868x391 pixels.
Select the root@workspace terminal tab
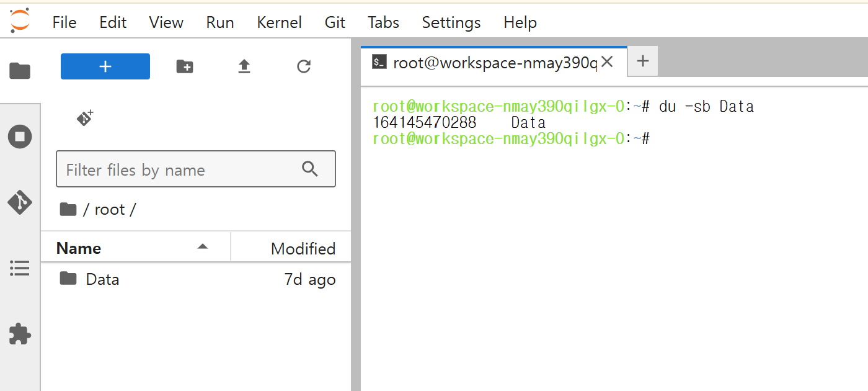(494, 62)
